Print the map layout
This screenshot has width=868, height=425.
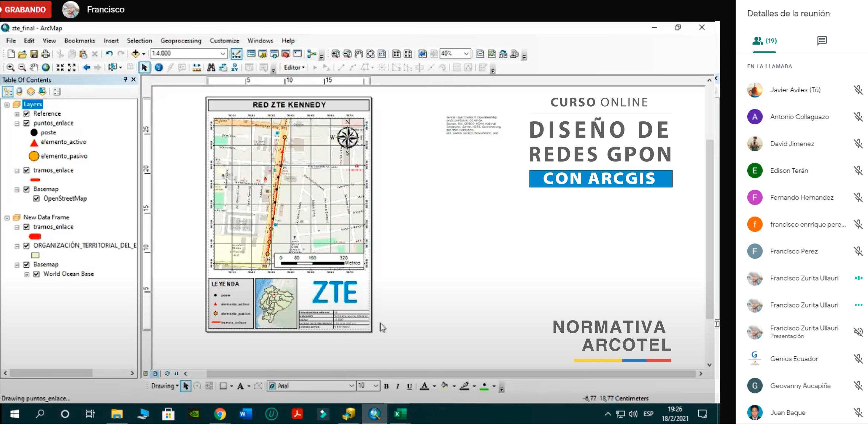pyautogui.click(x=45, y=54)
